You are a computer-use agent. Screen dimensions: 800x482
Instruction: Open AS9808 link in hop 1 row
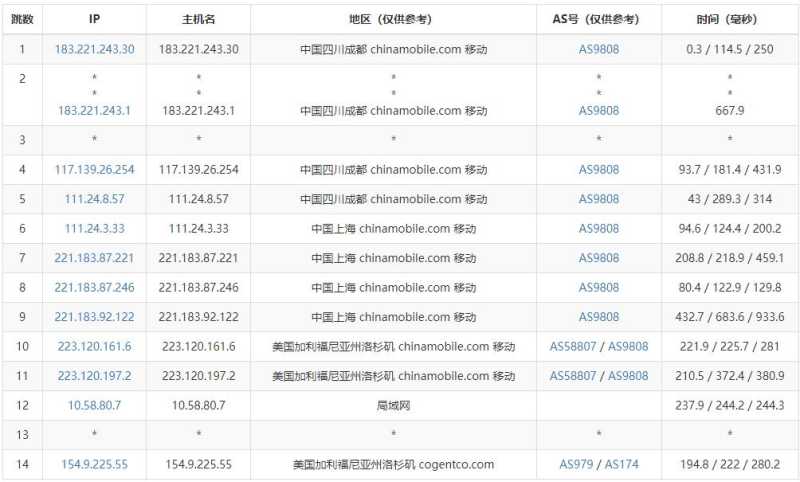pos(599,49)
